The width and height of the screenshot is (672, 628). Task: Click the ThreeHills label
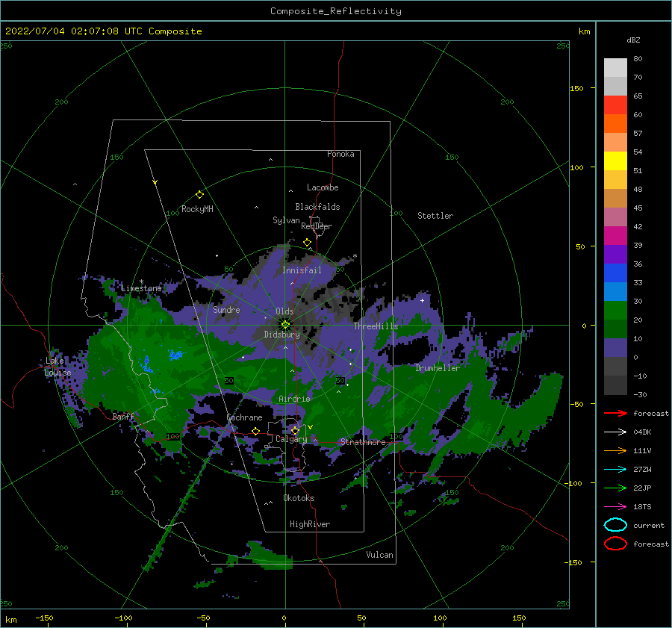pos(376,326)
